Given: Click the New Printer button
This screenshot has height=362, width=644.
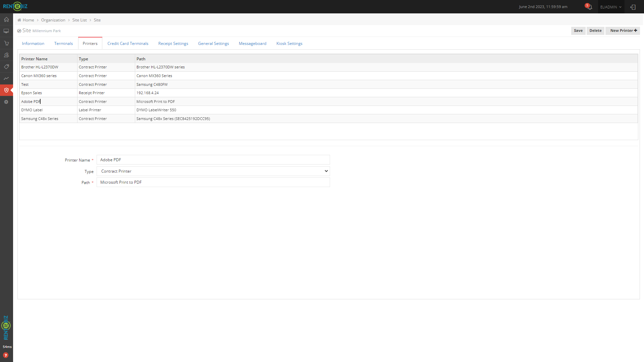Looking at the screenshot, I should [x=623, y=31].
